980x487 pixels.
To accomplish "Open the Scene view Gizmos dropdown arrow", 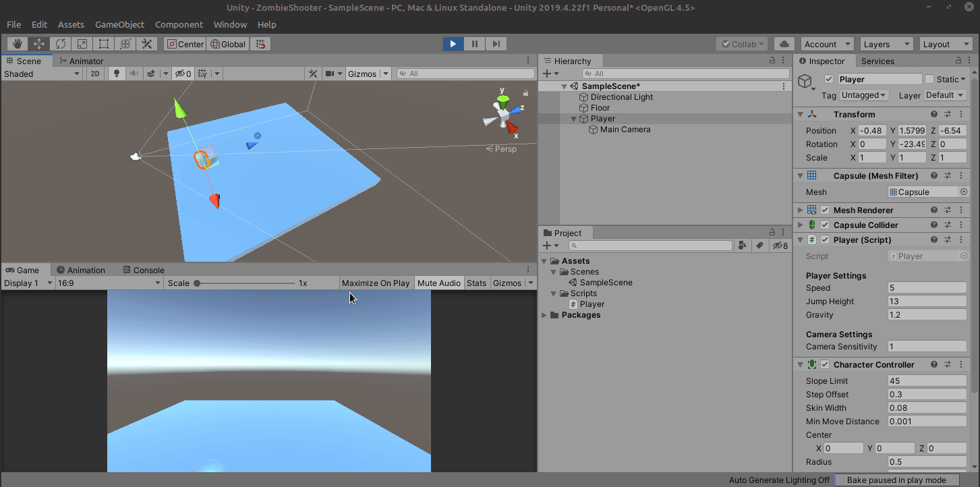I will coord(386,74).
